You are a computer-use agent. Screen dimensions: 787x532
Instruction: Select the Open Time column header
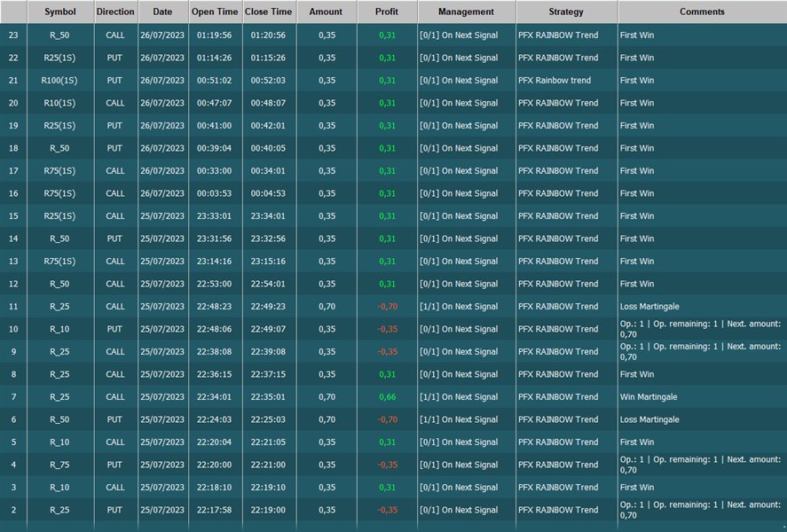[x=215, y=12]
